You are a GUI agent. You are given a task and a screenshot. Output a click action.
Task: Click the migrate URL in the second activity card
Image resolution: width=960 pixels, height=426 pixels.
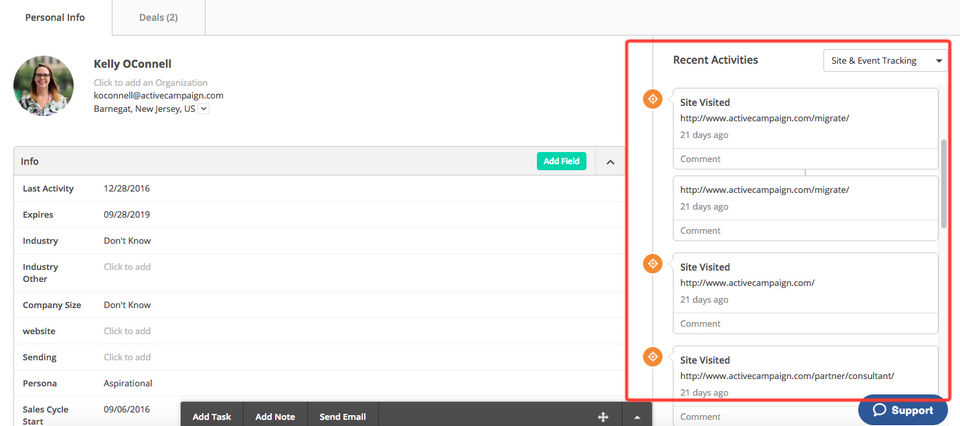coord(765,190)
